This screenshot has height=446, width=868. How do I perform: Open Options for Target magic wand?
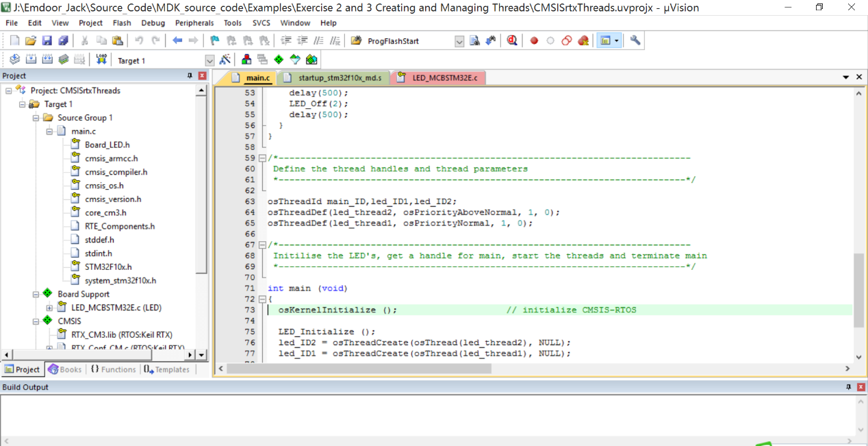[x=226, y=60]
